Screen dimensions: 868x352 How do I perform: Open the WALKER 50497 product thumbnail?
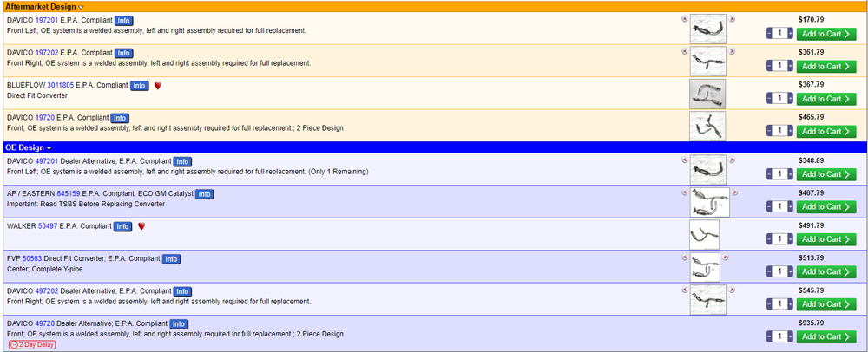(704, 234)
